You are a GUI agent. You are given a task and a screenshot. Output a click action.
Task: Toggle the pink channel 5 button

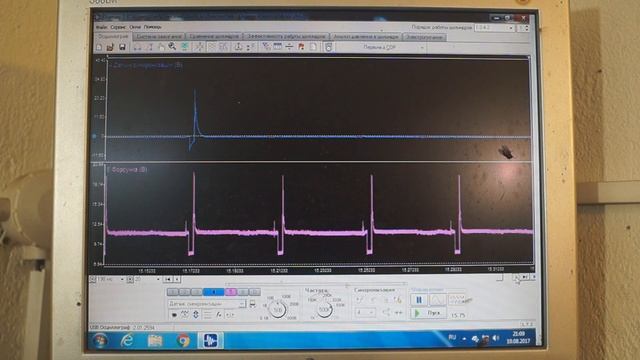click(231, 292)
